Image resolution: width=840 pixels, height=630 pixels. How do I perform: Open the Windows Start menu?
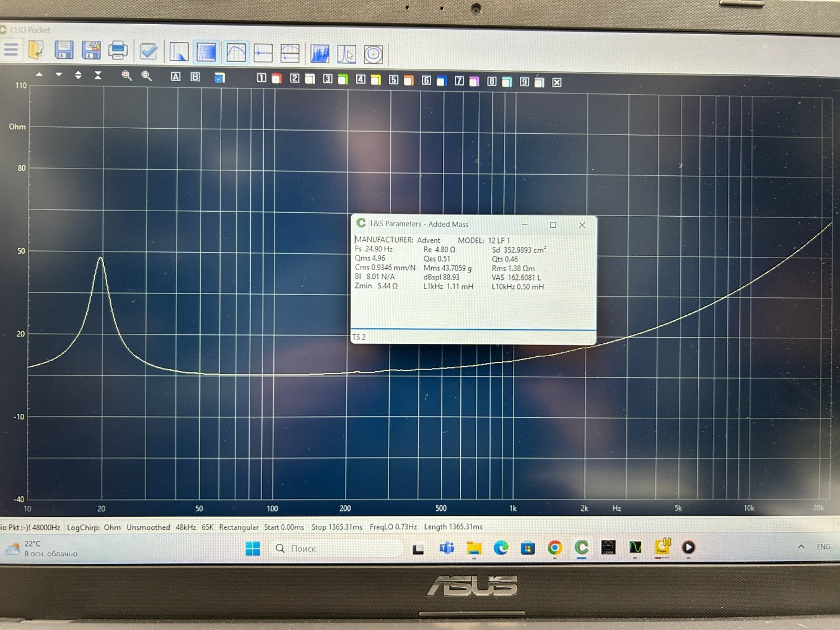point(253,549)
